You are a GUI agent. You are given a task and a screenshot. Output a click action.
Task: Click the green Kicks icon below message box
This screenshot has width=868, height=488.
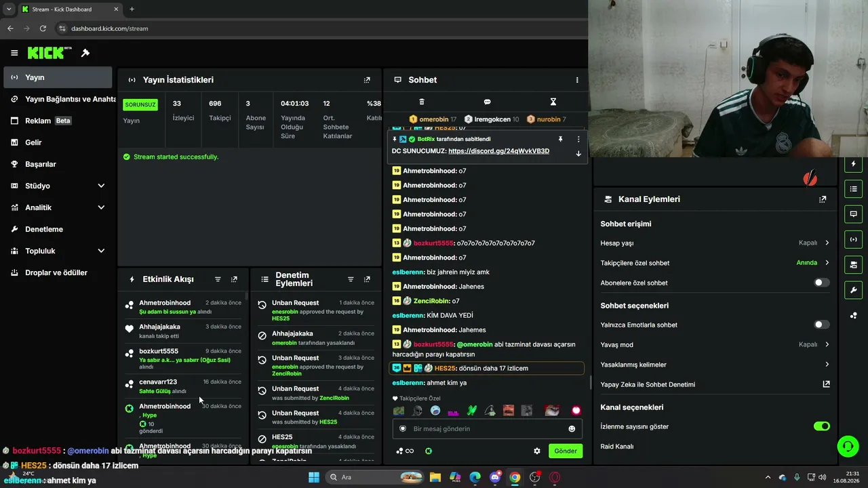pos(429,451)
